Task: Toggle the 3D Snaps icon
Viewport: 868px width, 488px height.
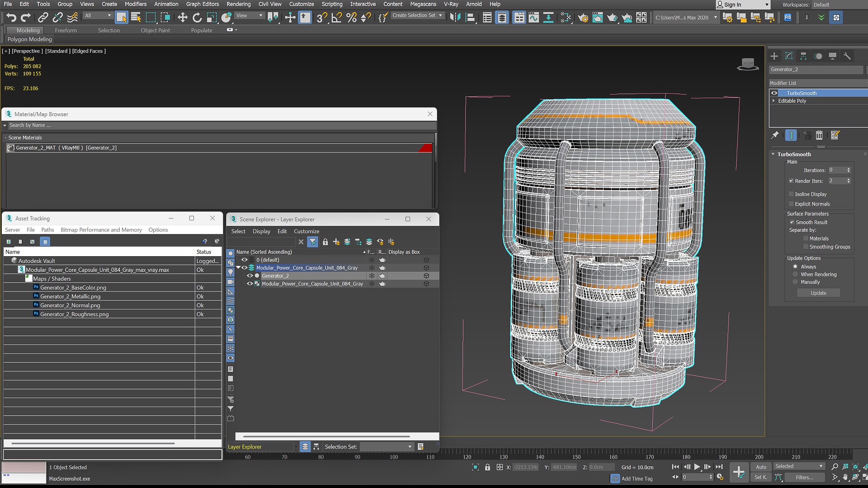Action: point(321,17)
